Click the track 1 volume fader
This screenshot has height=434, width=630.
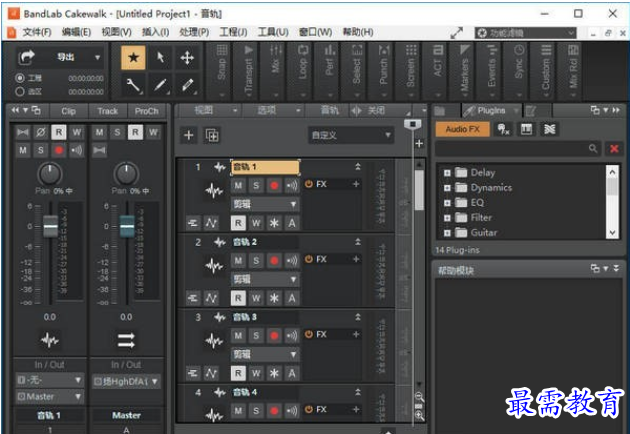coord(51,226)
